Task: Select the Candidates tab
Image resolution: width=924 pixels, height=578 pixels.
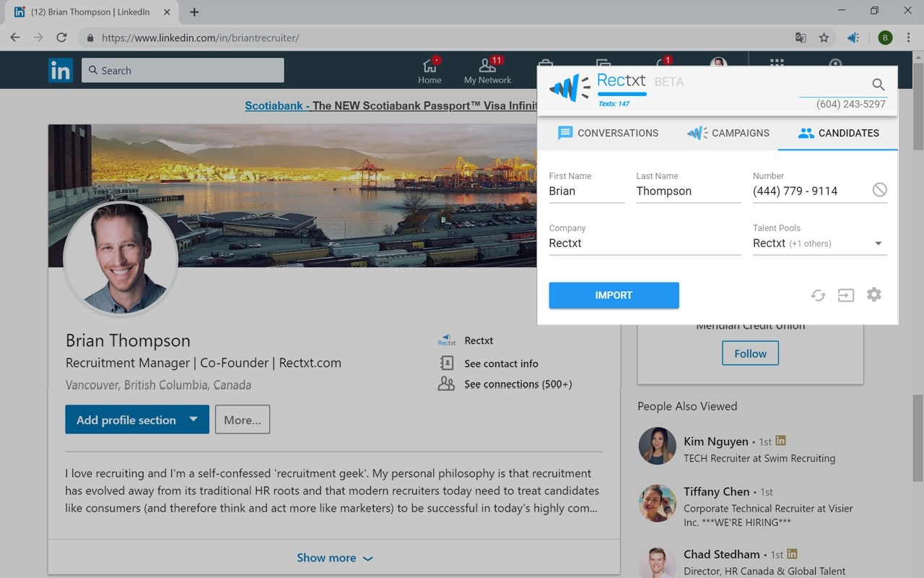Action: pos(838,133)
